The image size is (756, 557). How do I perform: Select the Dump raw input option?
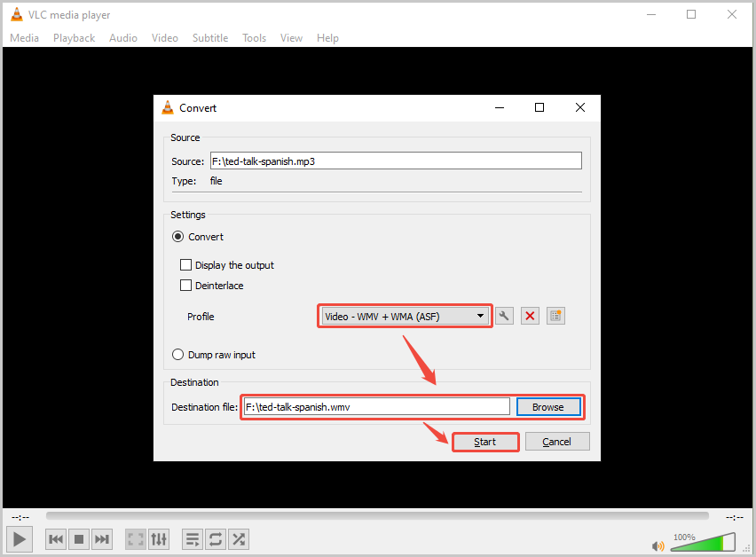click(x=178, y=355)
